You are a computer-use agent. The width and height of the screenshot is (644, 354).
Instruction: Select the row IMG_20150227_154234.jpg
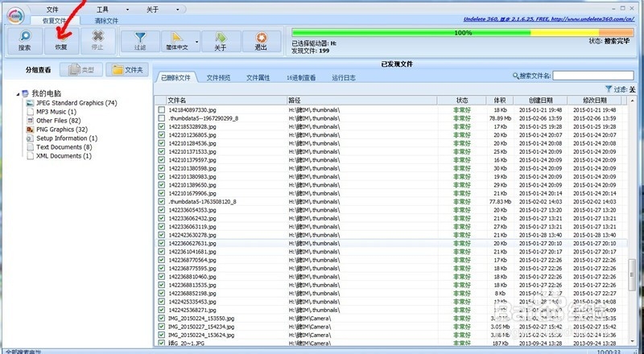pos(392,327)
